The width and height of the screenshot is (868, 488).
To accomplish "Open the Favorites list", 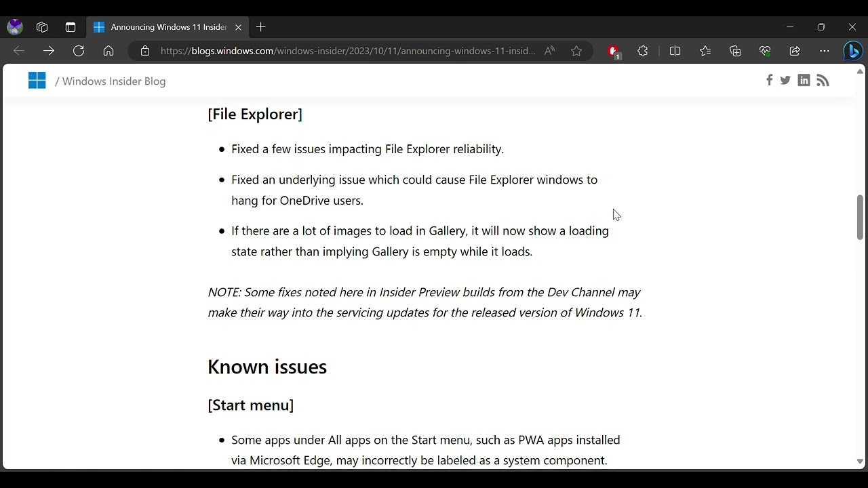I will coord(705,51).
